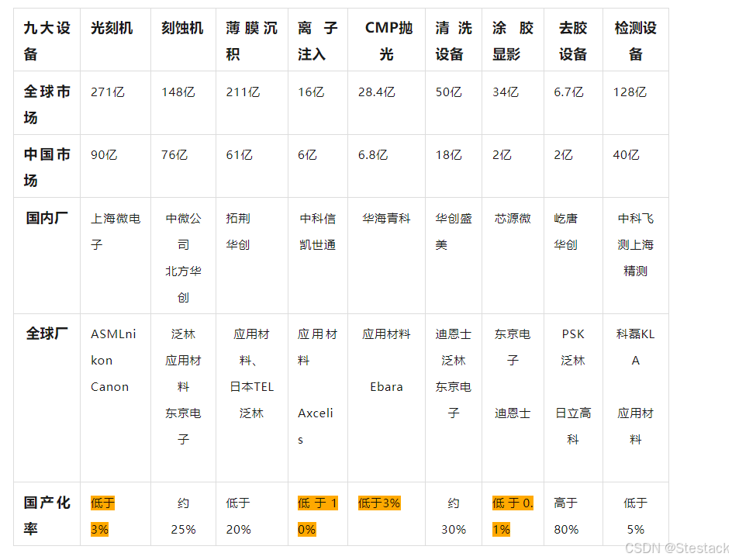This screenshot has width=732, height=560.
Task: Click the CMP抛光 header cell
Action: [386, 41]
